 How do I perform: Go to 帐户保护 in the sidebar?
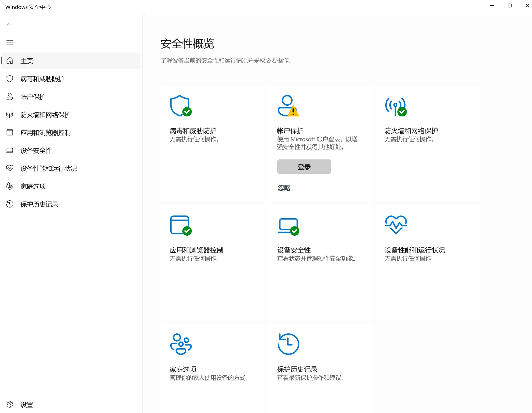(x=33, y=97)
